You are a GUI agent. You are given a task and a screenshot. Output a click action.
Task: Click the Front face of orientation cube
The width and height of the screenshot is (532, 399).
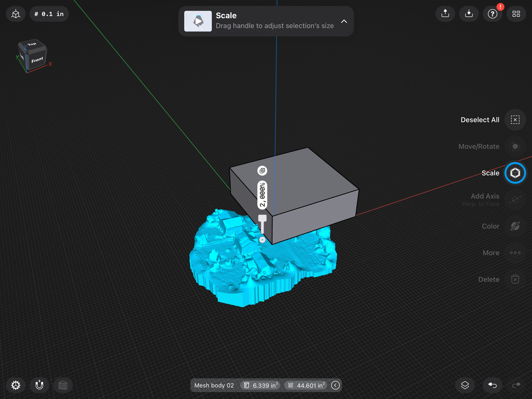37,60
